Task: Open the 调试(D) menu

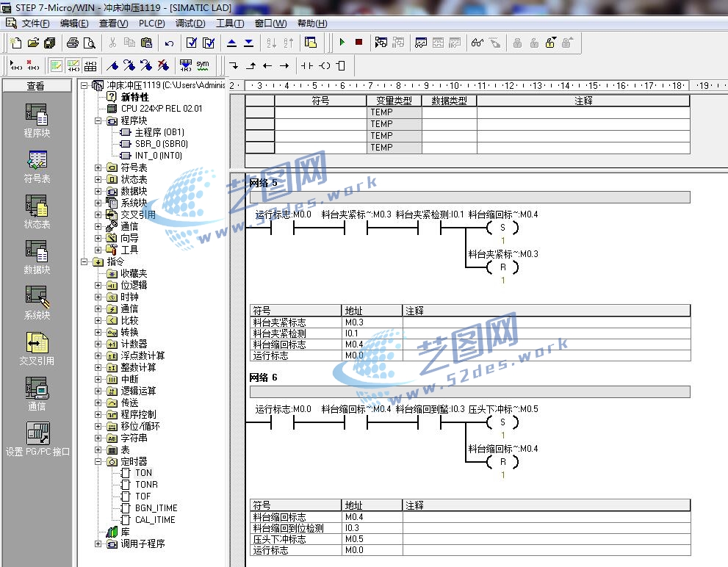Action: pyautogui.click(x=190, y=24)
